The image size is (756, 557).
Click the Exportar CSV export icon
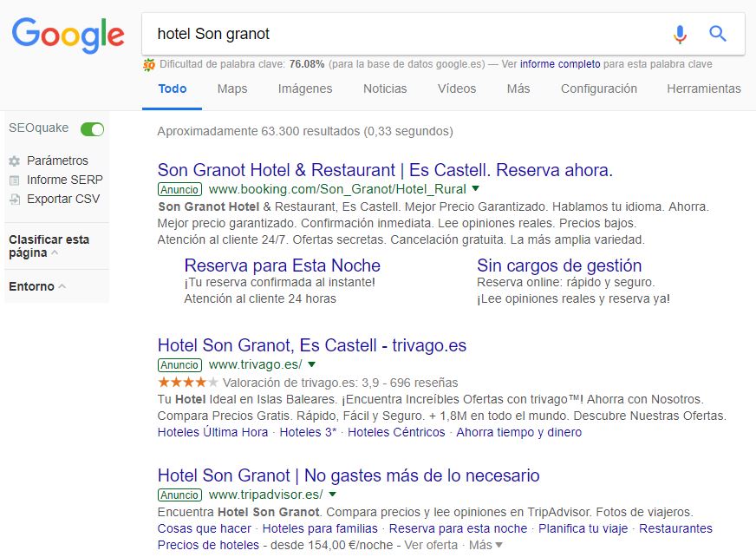15,199
